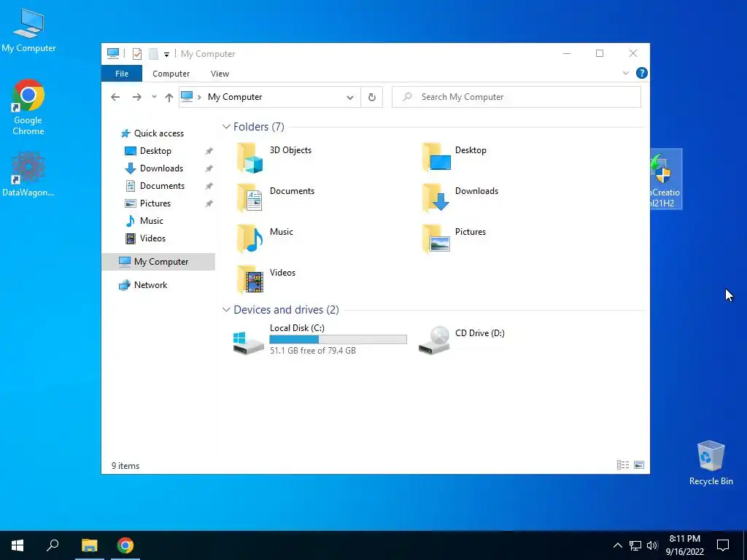
Task: Select the Music folder in Folders group
Action: [265, 239]
